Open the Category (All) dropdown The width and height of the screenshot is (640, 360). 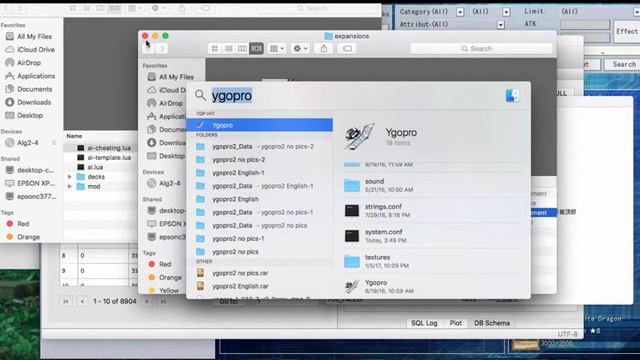tap(460, 12)
